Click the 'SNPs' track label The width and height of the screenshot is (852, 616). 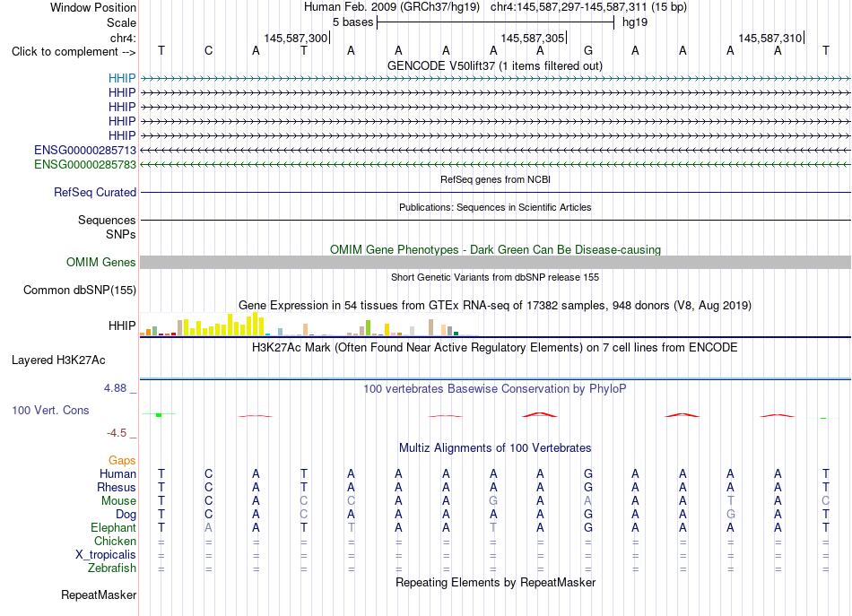(121, 234)
